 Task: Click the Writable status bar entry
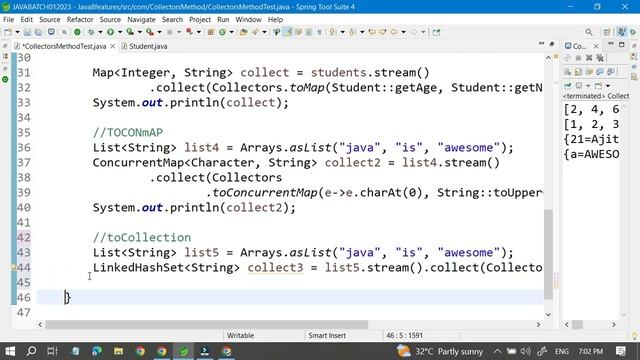tap(240, 335)
